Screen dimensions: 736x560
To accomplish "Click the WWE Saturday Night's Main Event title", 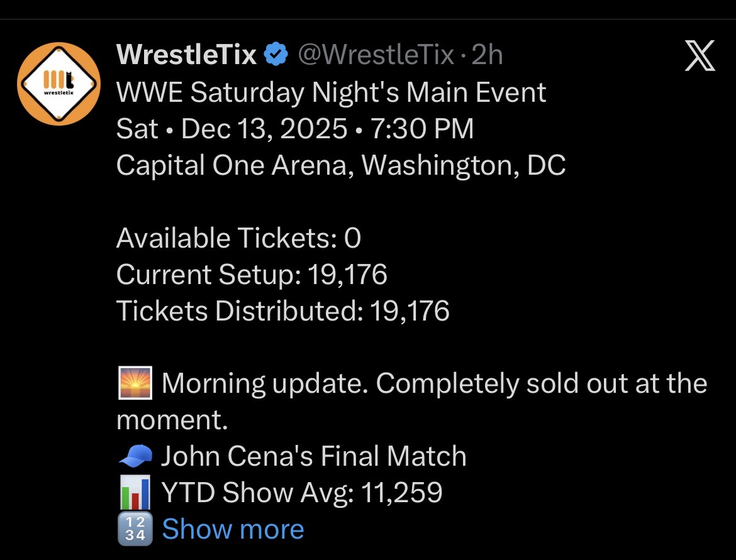I will click(x=331, y=93).
